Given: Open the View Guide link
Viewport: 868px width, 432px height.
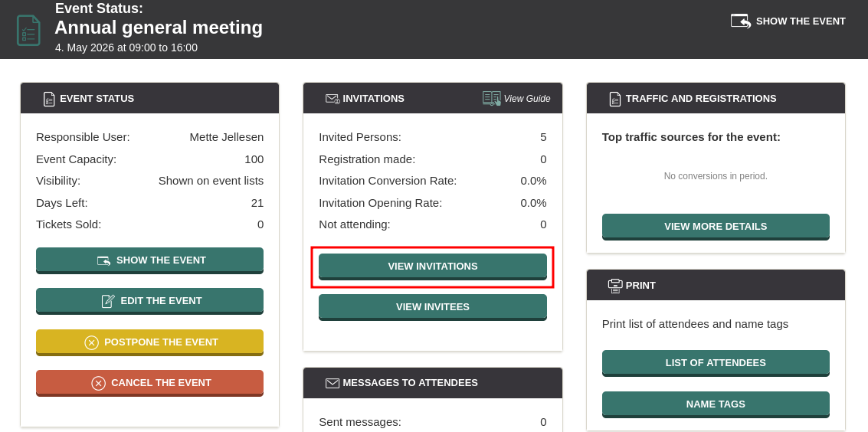Looking at the screenshot, I should click(x=526, y=99).
